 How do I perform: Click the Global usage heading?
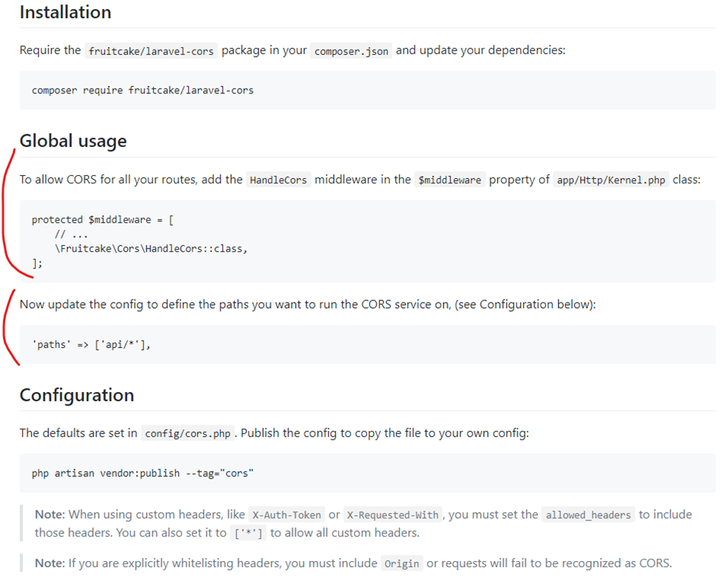click(73, 141)
